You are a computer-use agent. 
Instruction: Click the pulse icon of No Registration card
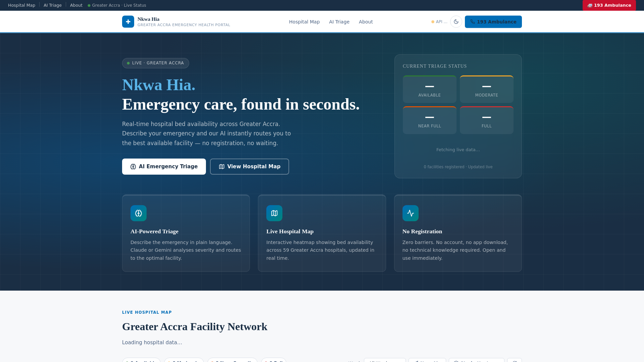[x=411, y=213]
